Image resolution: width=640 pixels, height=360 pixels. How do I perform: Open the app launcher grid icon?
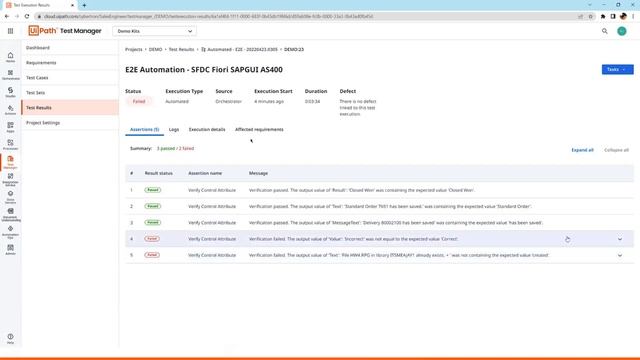pyautogui.click(x=10, y=31)
